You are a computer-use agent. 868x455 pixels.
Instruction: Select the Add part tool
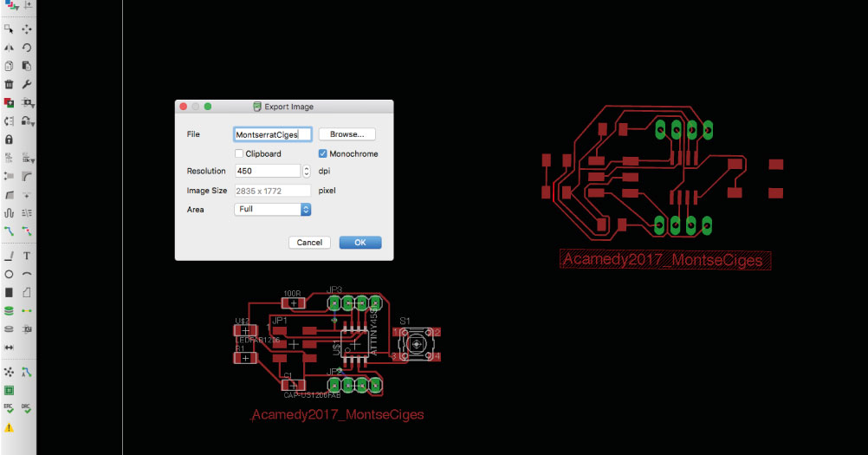[x=9, y=102]
